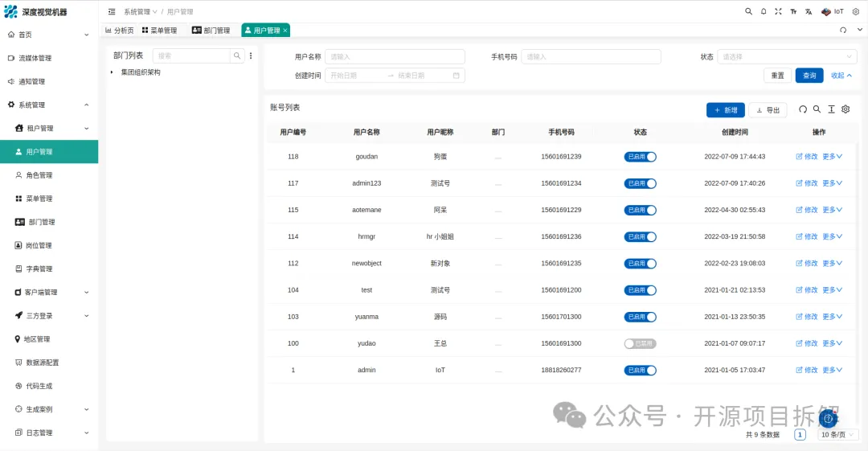Switch to 菜单管理 tab

(x=159, y=31)
